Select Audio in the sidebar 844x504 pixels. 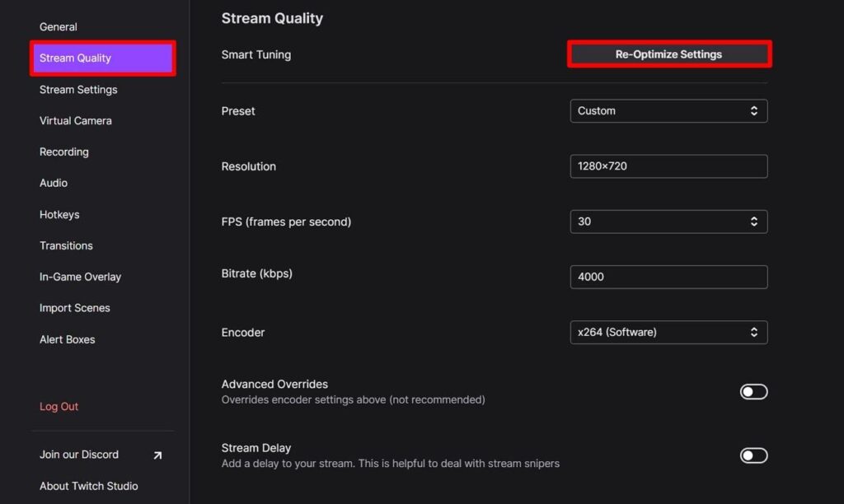tap(54, 183)
